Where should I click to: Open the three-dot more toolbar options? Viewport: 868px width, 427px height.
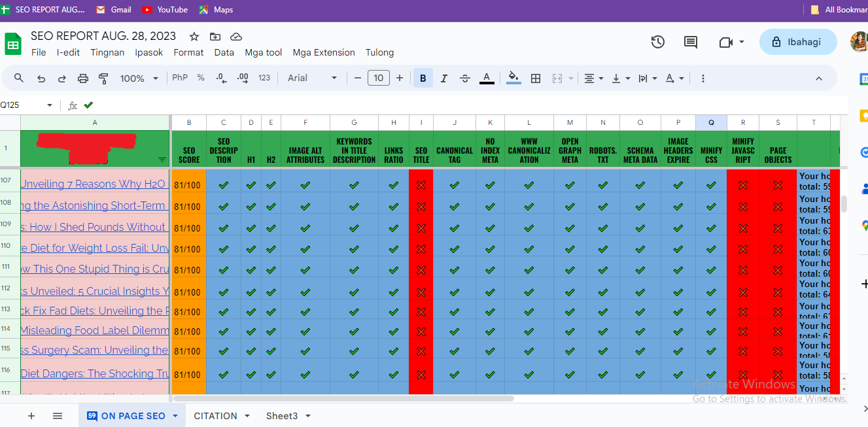[x=703, y=78]
